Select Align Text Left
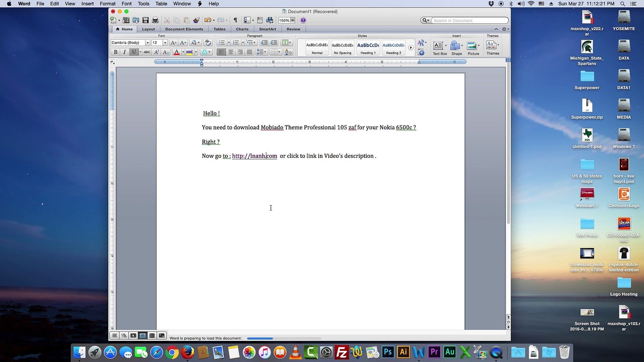 (x=221, y=52)
